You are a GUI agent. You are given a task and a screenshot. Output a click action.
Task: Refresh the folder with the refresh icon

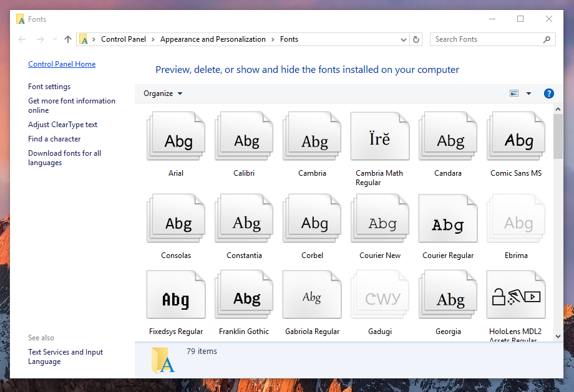coord(416,39)
